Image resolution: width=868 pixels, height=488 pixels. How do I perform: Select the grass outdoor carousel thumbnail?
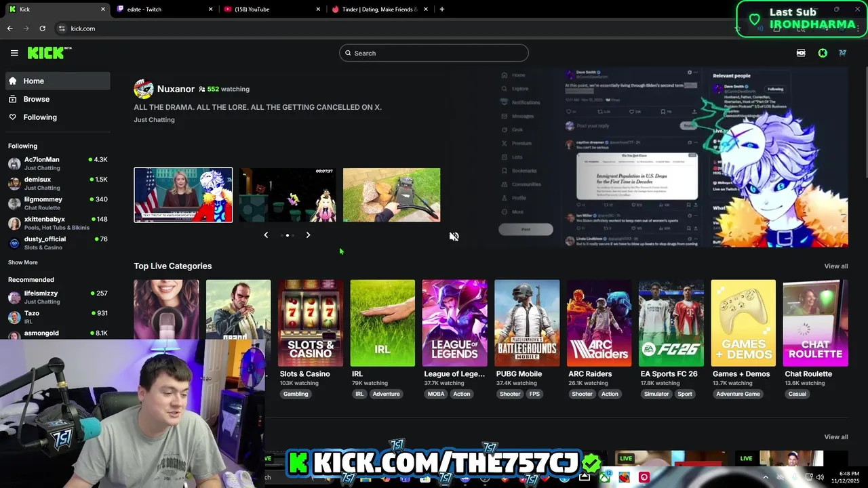pyautogui.click(x=391, y=195)
